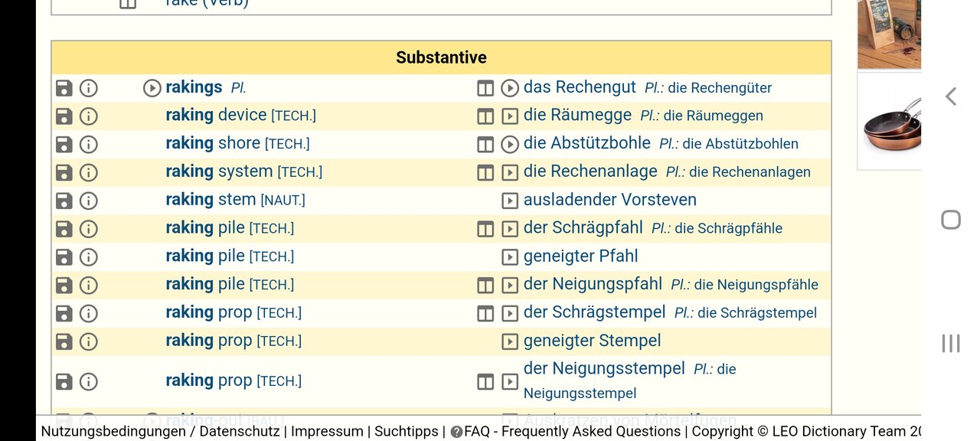Viewport: 980px width, 441px height.
Task: Save the rakings vocabulary entry
Action: point(64,88)
